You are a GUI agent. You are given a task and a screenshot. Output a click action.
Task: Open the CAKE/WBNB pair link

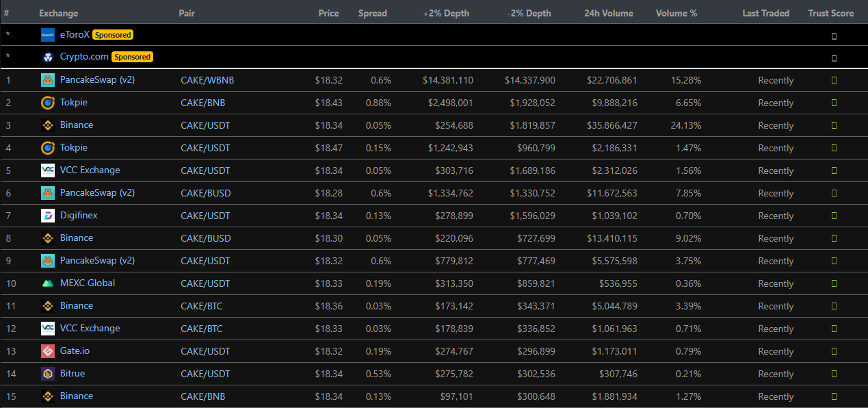[x=207, y=80]
